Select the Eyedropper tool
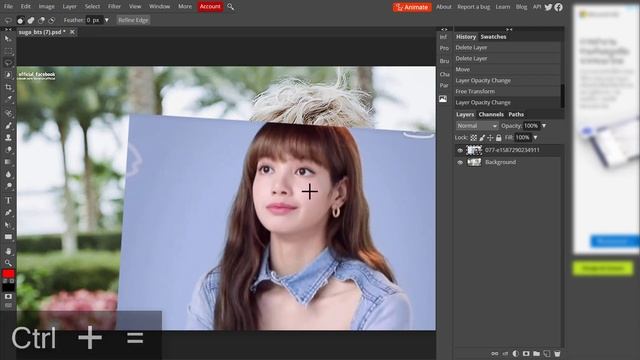This screenshot has width=640, height=360. (x=8, y=98)
